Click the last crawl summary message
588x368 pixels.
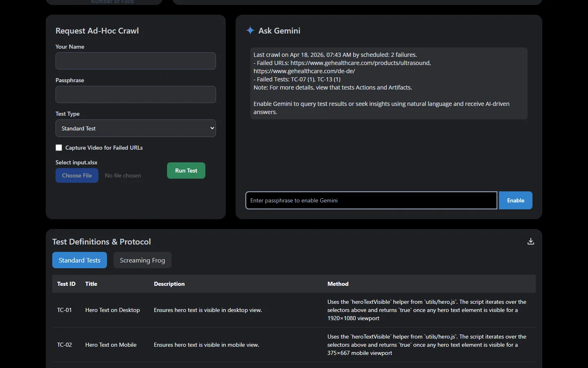coord(388,83)
